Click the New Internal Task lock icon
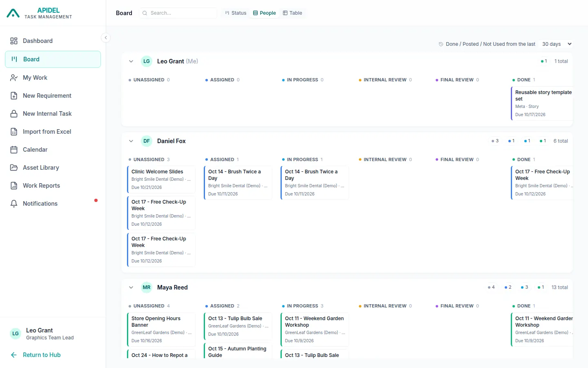The height and width of the screenshot is (368, 588). pyautogui.click(x=14, y=114)
